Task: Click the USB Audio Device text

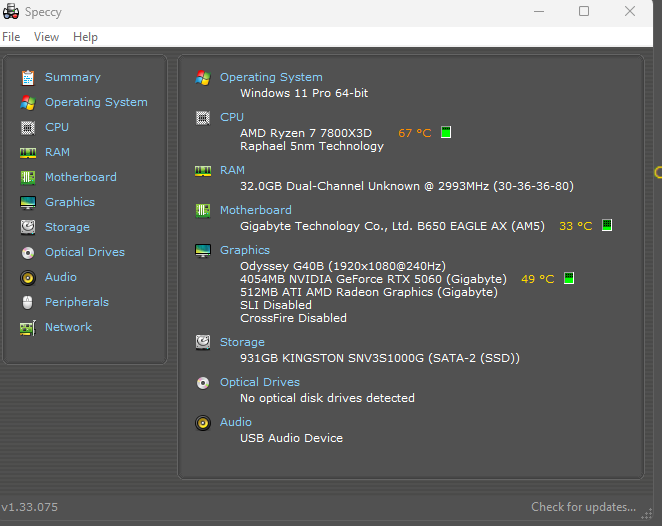Action: (291, 438)
